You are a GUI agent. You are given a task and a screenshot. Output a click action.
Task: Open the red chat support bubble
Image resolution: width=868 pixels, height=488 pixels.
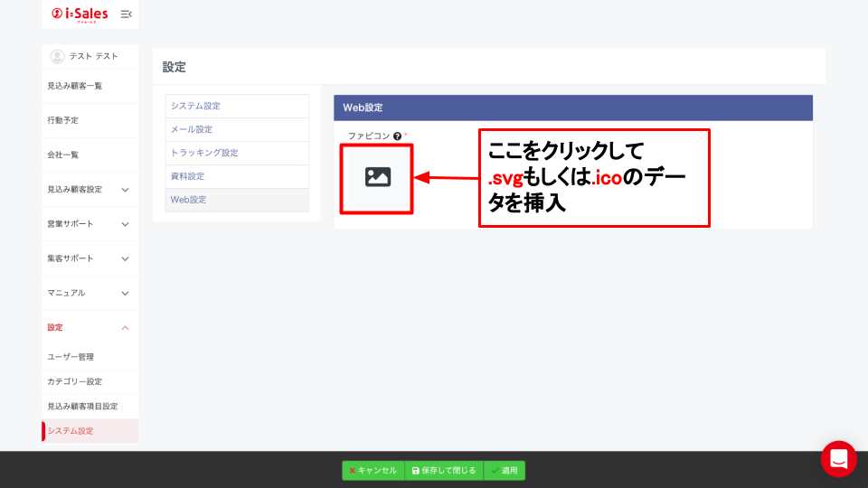point(838,459)
